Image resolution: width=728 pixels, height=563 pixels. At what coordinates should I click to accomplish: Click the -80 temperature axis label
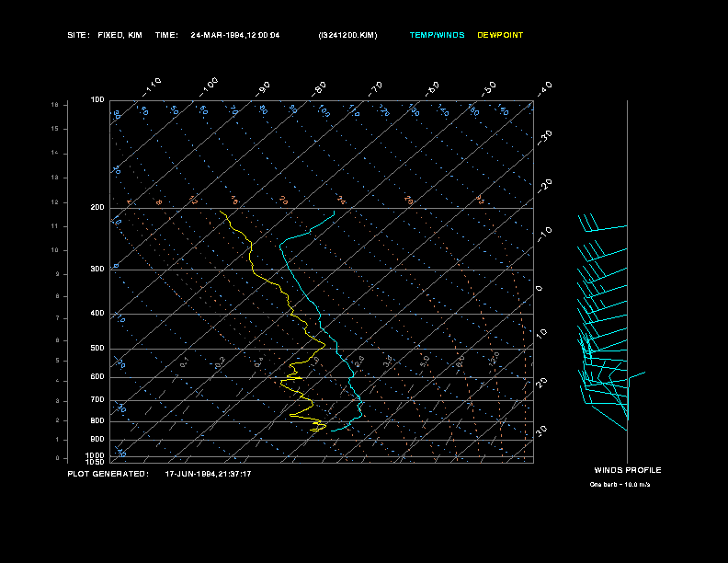coord(319,89)
